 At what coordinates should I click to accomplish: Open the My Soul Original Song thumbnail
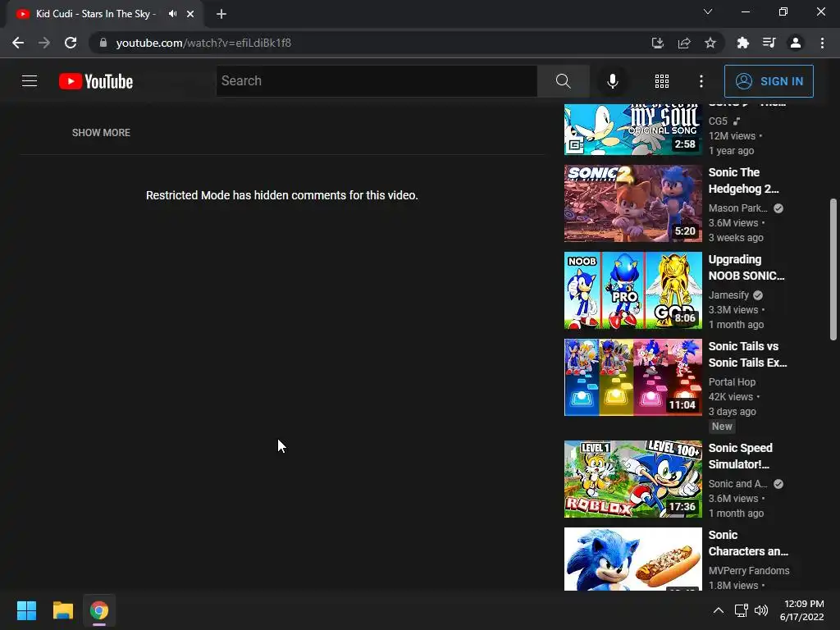632,129
